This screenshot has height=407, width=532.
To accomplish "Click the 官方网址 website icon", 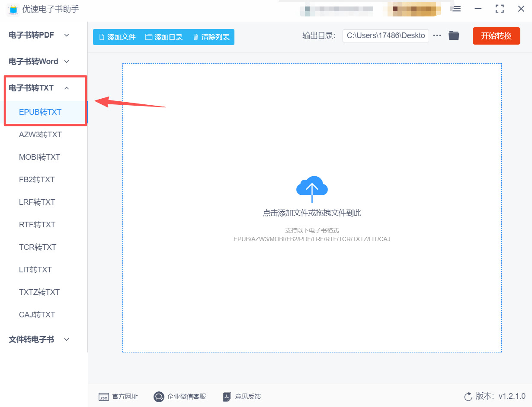I will pos(104,397).
